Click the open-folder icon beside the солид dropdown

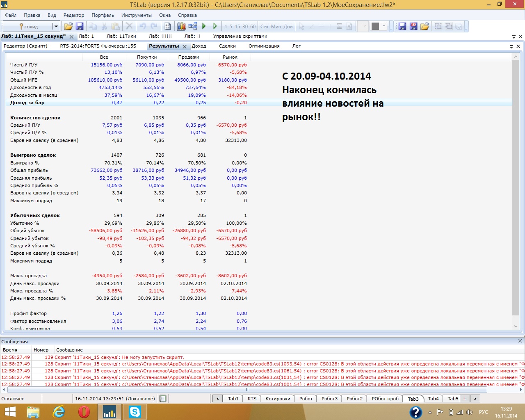68,26
